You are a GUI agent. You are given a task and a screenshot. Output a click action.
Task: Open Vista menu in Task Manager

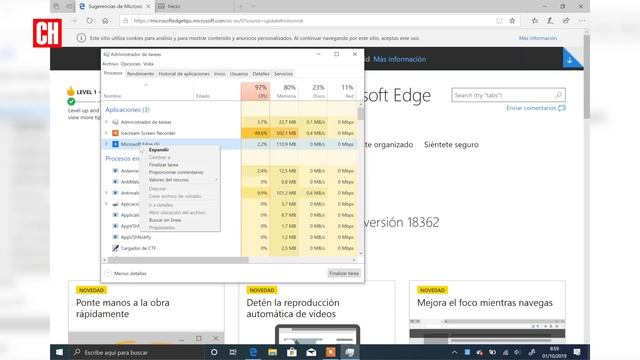tap(149, 64)
